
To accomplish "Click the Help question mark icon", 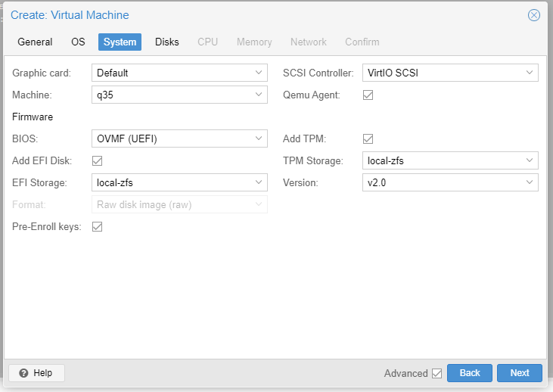I will pos(23,373).
